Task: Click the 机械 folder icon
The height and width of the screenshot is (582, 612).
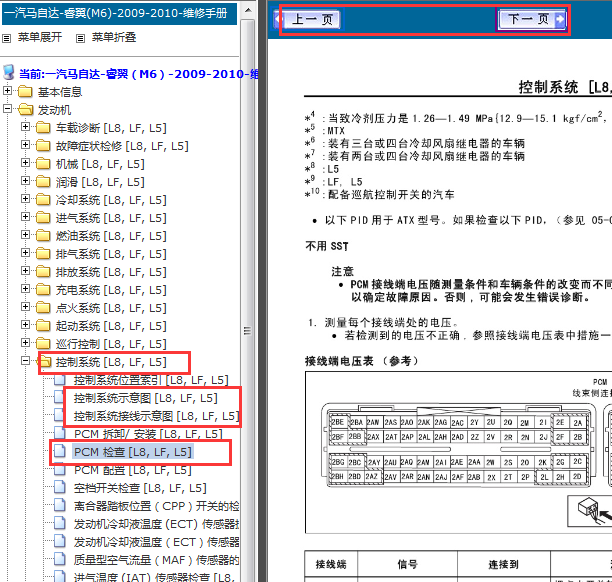Action: (x=43, y=164)
